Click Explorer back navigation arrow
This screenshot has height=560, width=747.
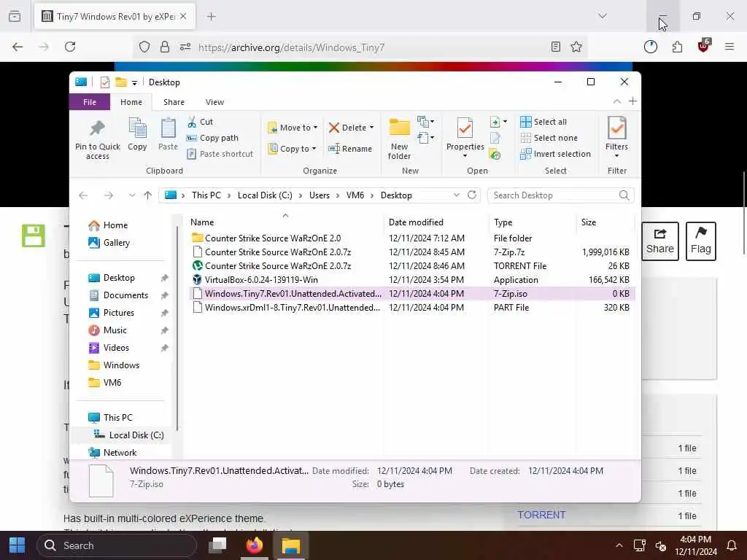point(83,195)
